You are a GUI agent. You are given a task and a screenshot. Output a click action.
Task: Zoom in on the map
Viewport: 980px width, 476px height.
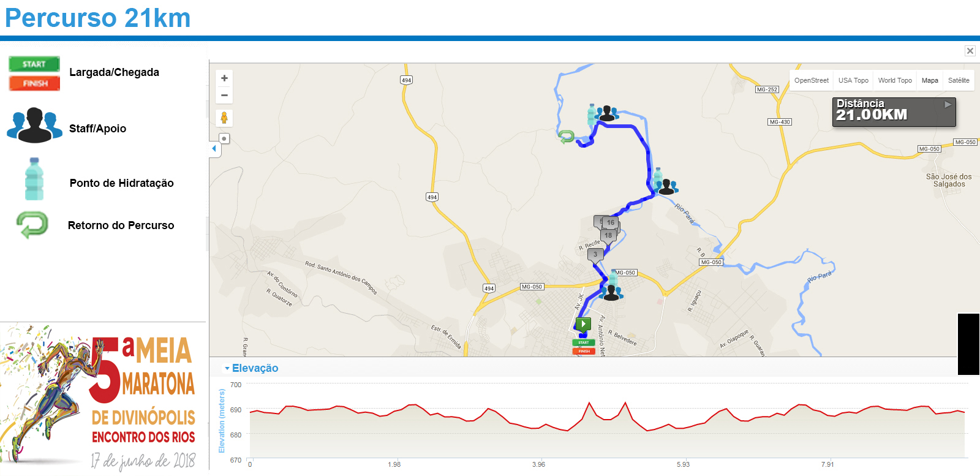tap(224, 78)
